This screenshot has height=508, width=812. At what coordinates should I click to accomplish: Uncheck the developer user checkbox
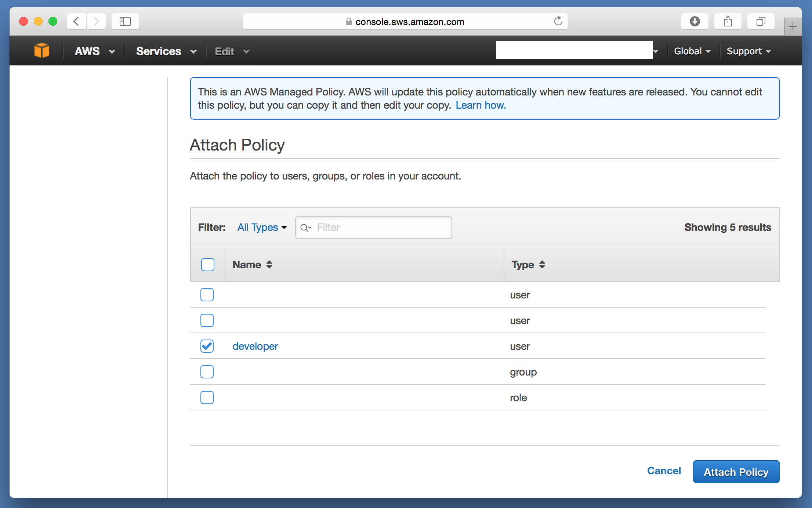tap(207, 346)
